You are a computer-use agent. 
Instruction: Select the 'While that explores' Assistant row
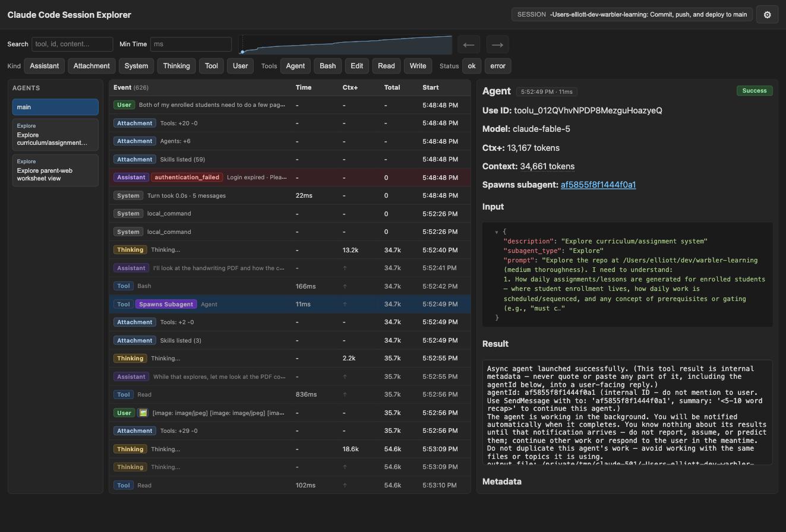click(x=289, y=376)
